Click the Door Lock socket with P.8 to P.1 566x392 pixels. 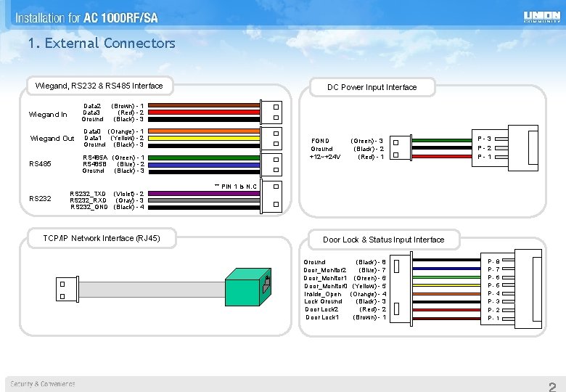511,289
